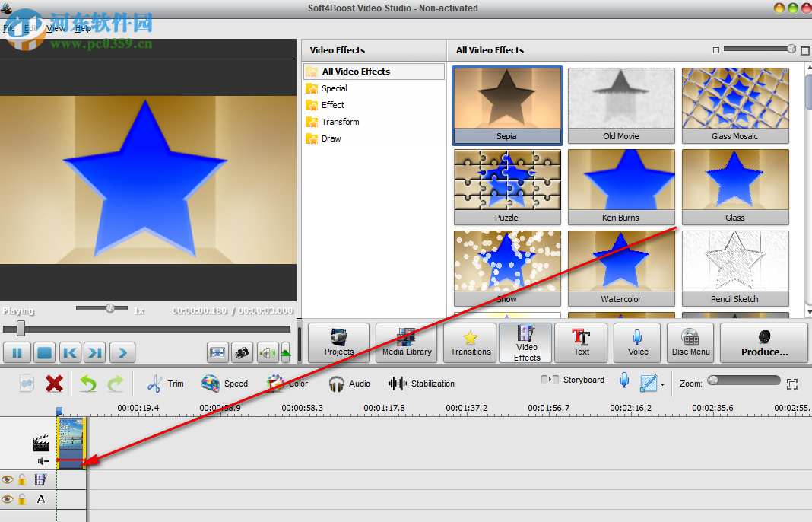Click small thumbnail size icon

coord(715,50)
